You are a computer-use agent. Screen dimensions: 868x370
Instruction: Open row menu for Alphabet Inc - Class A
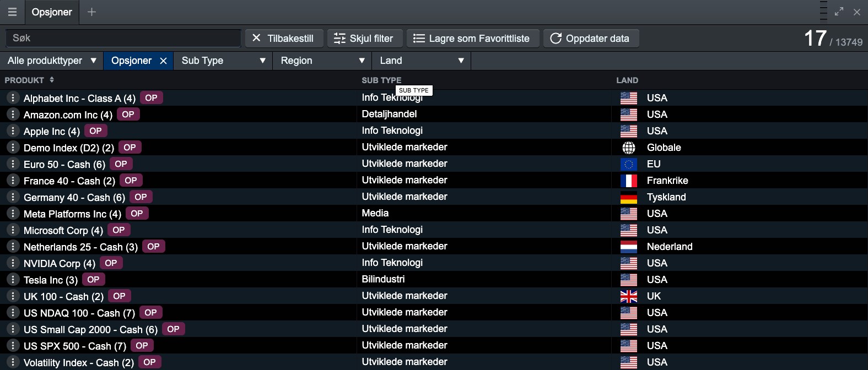[x=13, y=98]
